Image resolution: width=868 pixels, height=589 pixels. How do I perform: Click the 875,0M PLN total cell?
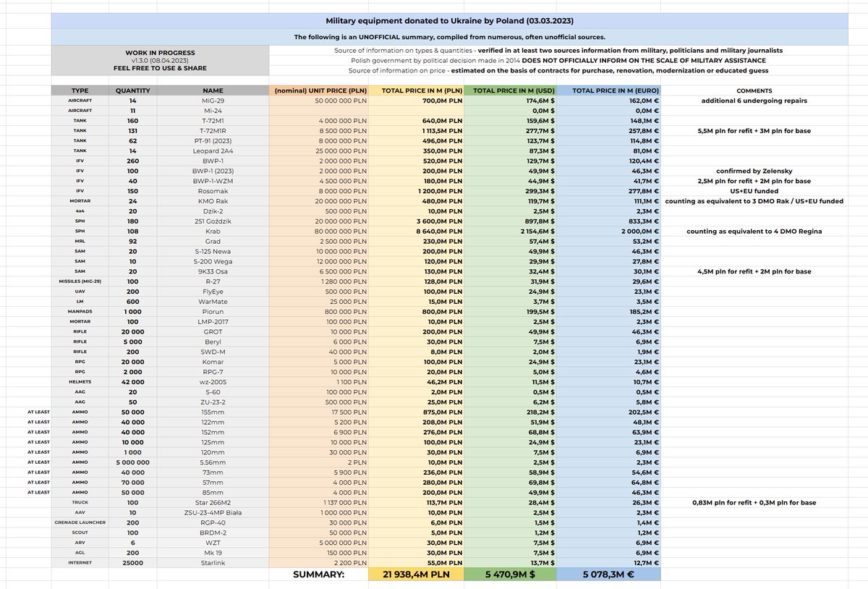click(x=416, y=411)
